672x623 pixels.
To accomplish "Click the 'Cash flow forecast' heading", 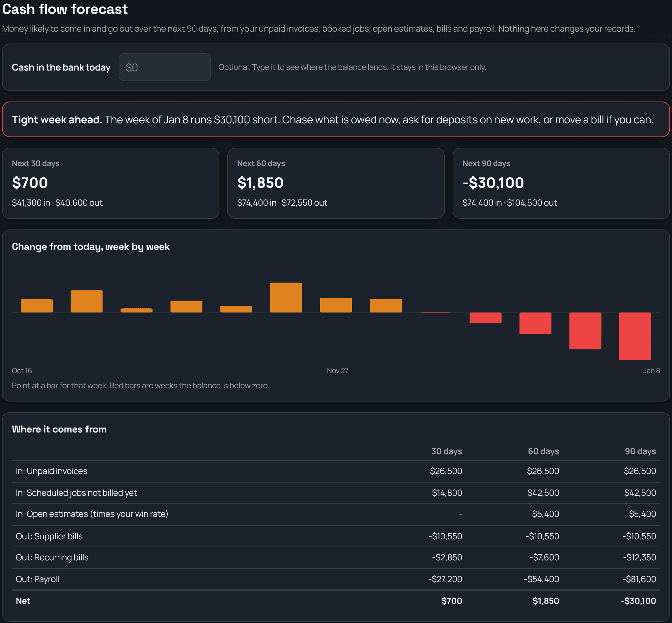I will coord(65,9).
